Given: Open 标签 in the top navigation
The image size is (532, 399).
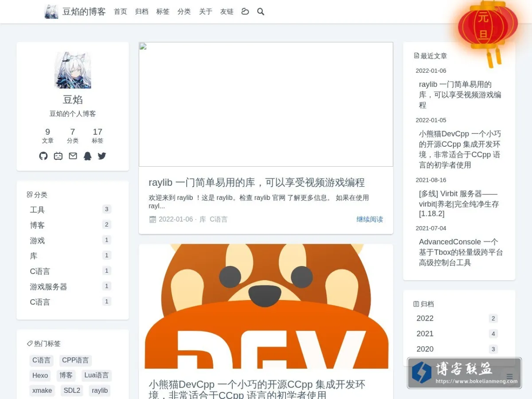Looking at the screenshot, I should pyautogui.click(x=163, y=12).
